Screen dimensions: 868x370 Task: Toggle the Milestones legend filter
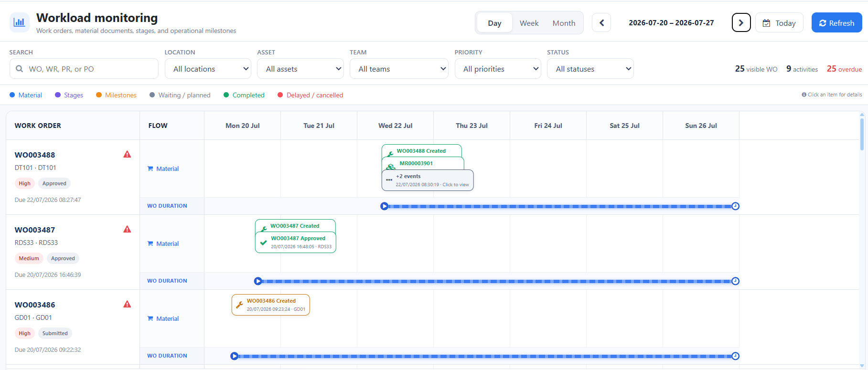(x=116, y=95)
